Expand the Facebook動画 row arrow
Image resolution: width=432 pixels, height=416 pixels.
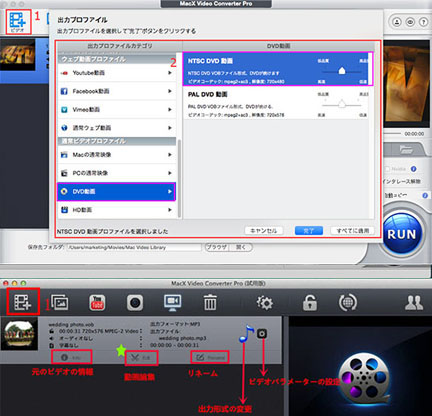(x=170, y=91)
